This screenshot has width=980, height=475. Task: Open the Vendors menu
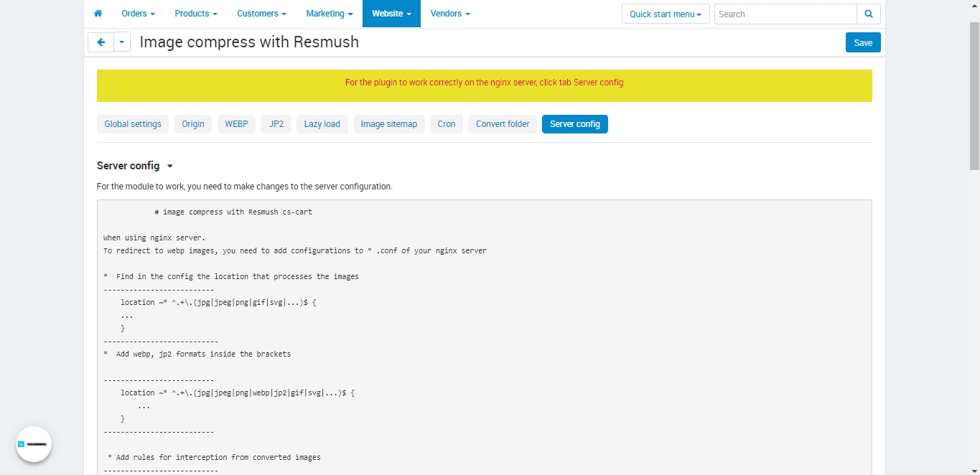[450, 14]
